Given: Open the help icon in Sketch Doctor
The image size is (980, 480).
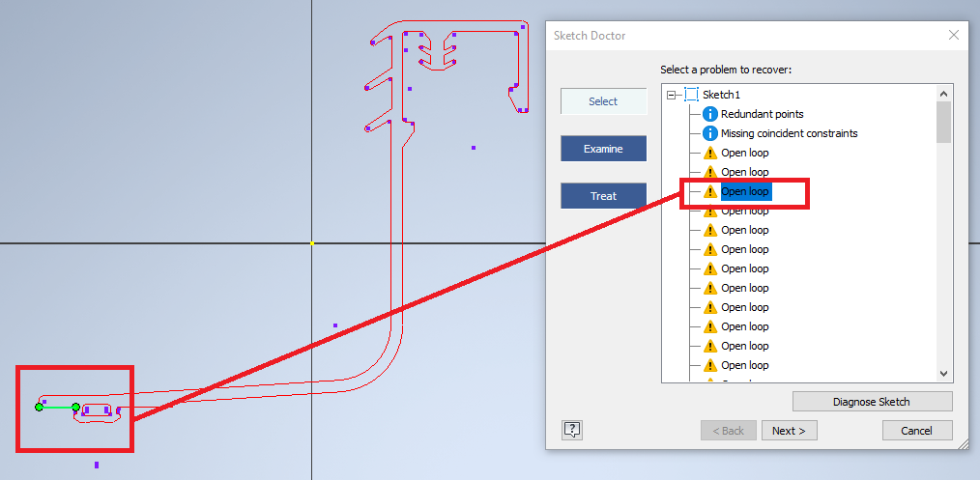Looking at the screenshot, I should tap(572, 430).
